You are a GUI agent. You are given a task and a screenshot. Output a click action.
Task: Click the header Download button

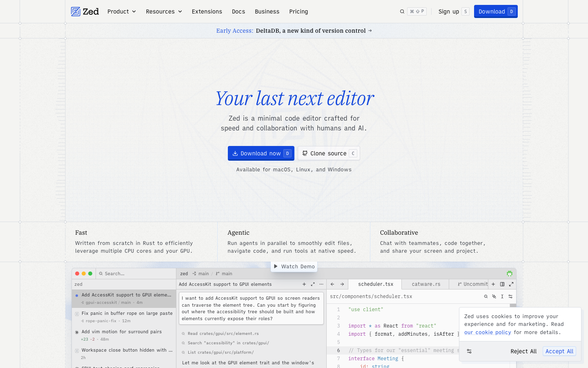(x=496, y=11)
